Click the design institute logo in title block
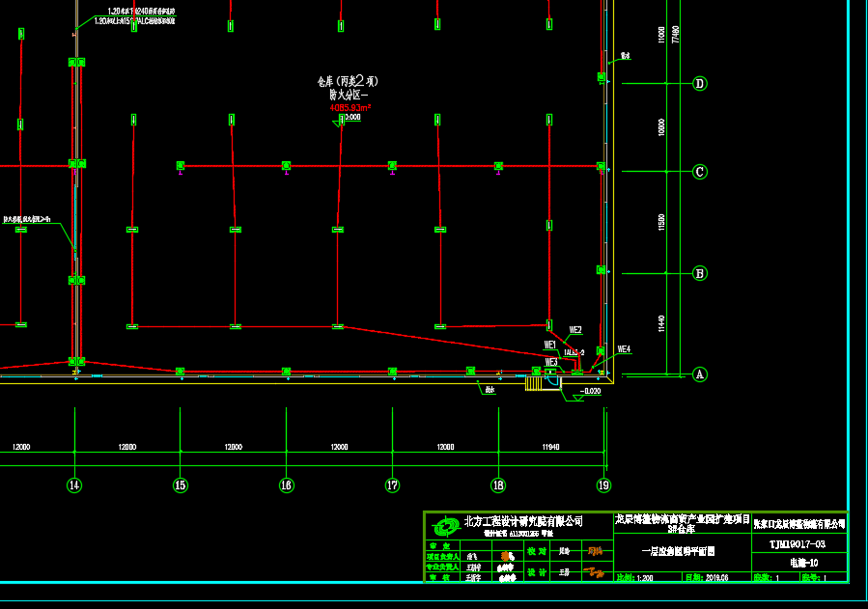Image resolution: width=868 pixels, height=609 pixels. click(x=445, y=525)
